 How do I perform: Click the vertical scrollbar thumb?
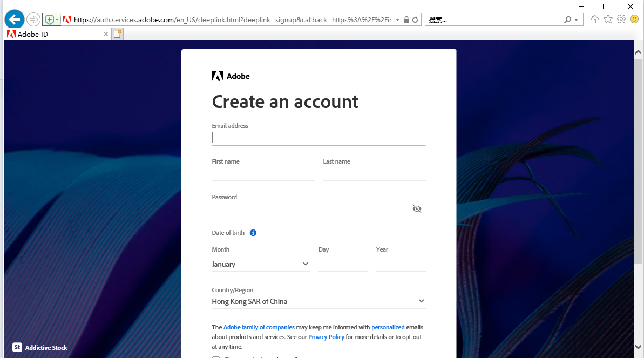coord(638,161)
